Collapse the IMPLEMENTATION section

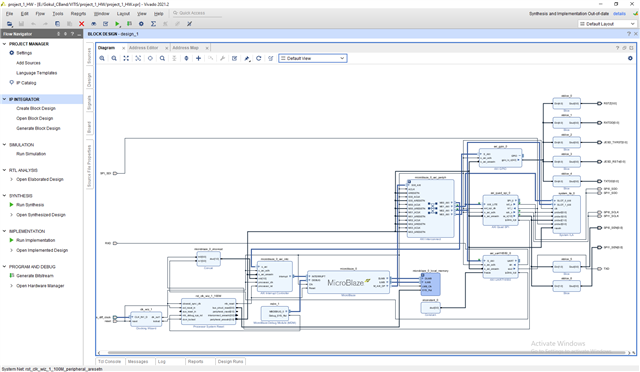[4, 231]
